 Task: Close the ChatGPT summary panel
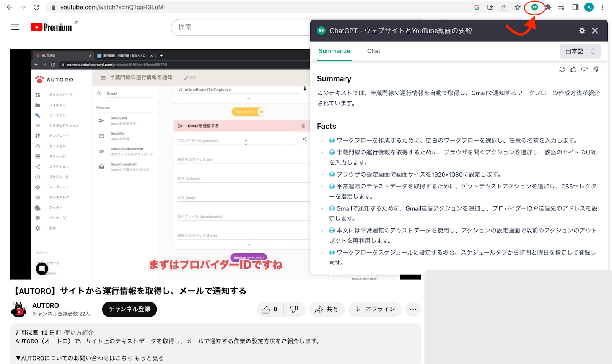595,31
